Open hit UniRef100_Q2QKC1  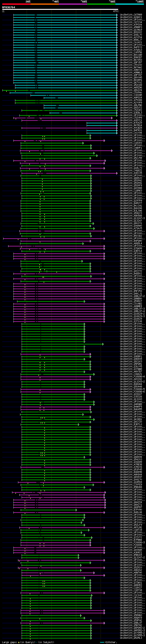click(x=131, y=17)
